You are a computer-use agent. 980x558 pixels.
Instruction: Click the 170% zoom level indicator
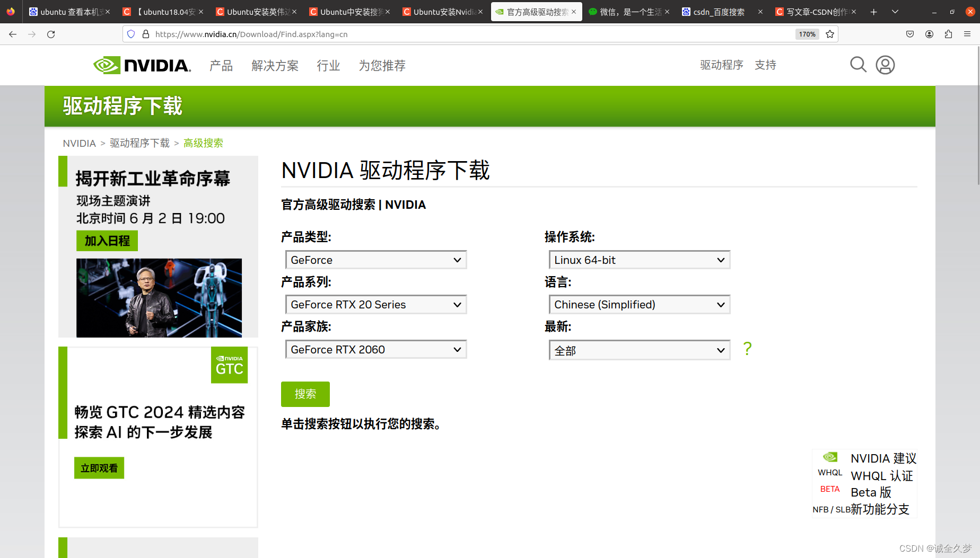807,34
